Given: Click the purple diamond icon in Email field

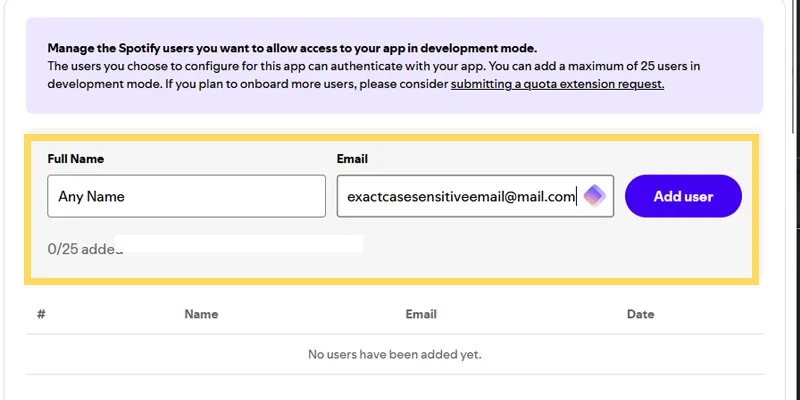Looking at the screenshot, I should [594, 196].
